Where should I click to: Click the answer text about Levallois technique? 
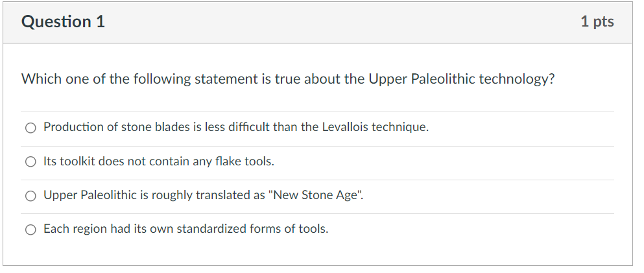coord(235,127)
